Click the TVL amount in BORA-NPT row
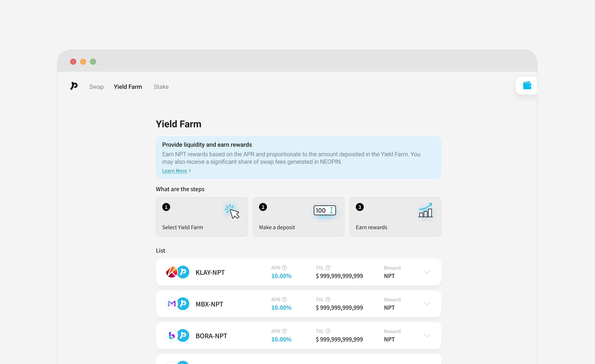 pyautogui.click(x=339, y=339)
